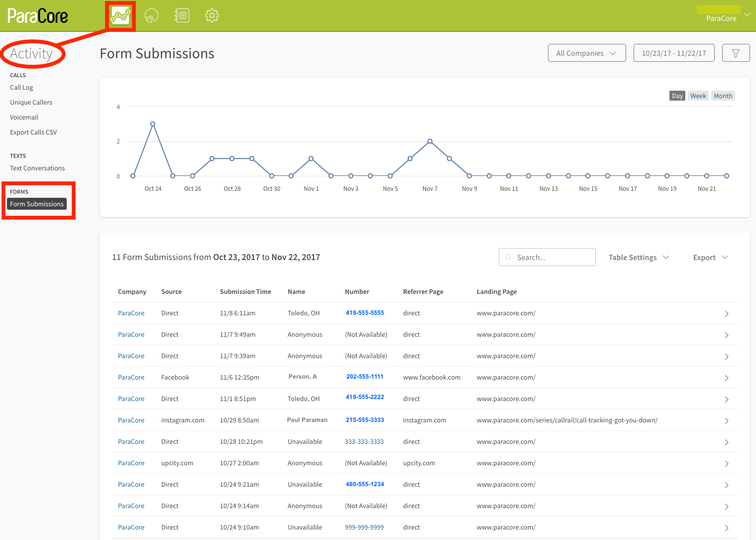Open details arrow for 10/24 9:10am submission
This screenshot has height=540, width=756.
tap(727, 528)
